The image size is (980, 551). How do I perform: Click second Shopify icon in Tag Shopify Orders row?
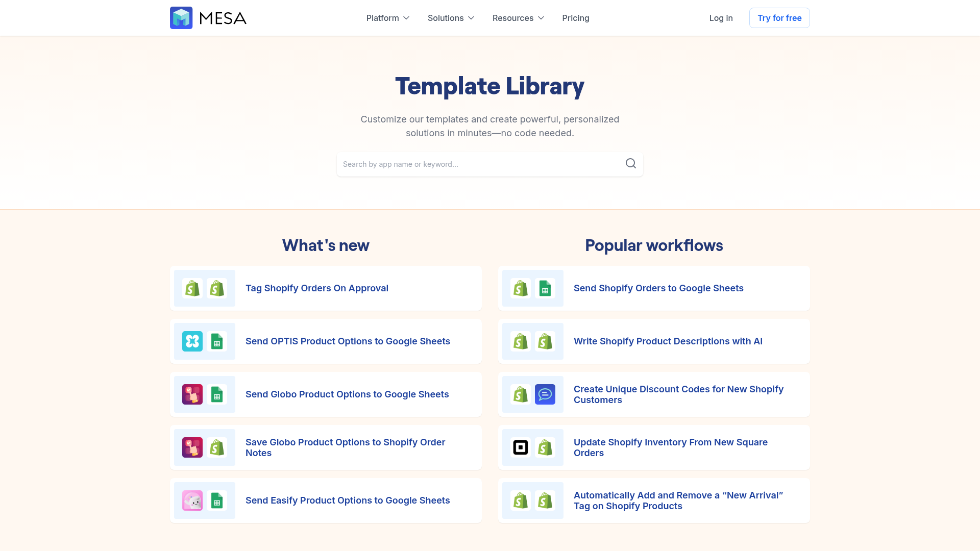(x=217, y=288)
